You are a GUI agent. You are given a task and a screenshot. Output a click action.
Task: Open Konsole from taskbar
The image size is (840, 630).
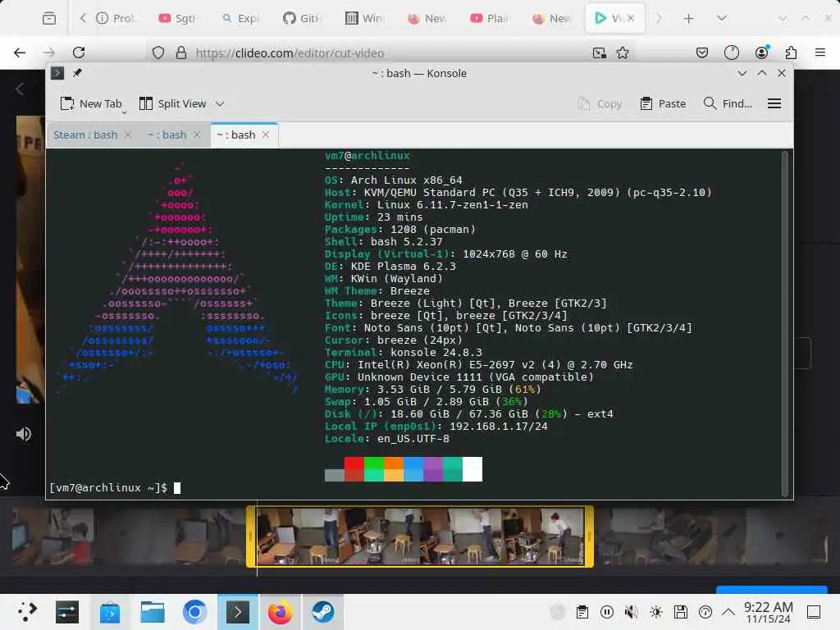237,612
